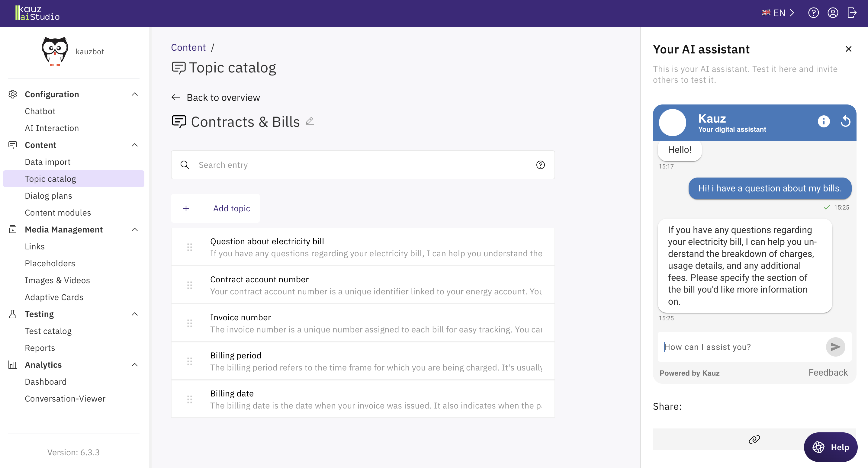Click the Content section icon
The width and height of the screenshot is (868, 468).
(x=13, y=145)
